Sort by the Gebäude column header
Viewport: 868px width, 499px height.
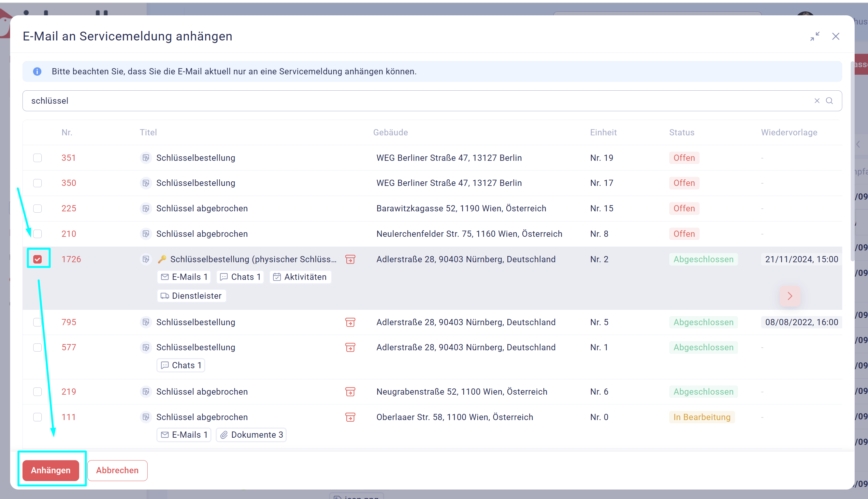[x=391, y=133]
